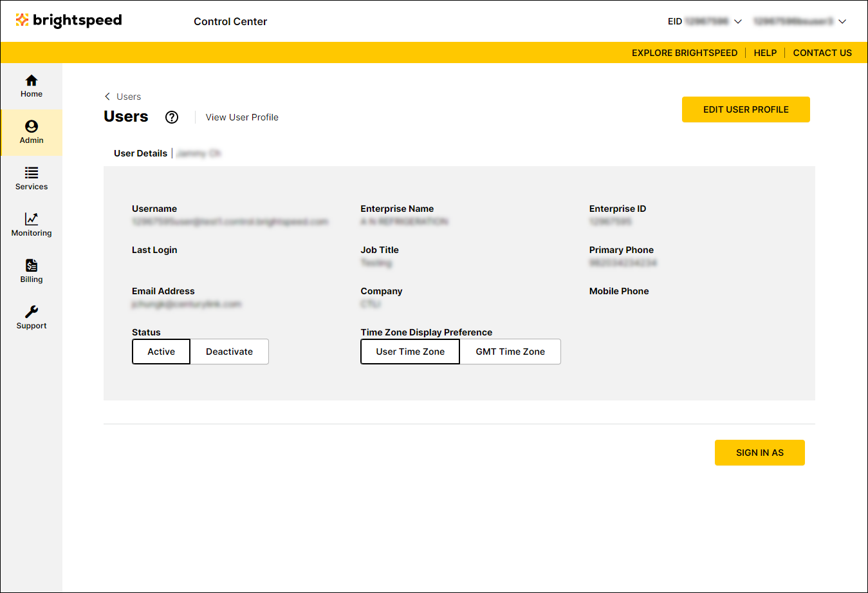This screenshot has height=593, width=868.
Task: Open EXPLORE BRIGHTSPEED menu link
Action: tap(685, 53)
